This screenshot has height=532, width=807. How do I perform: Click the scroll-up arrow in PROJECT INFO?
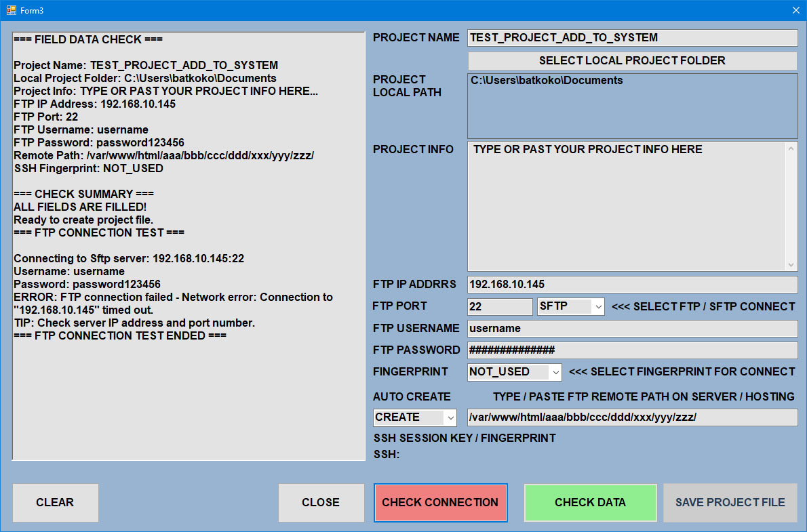click(x=791, y=148)
